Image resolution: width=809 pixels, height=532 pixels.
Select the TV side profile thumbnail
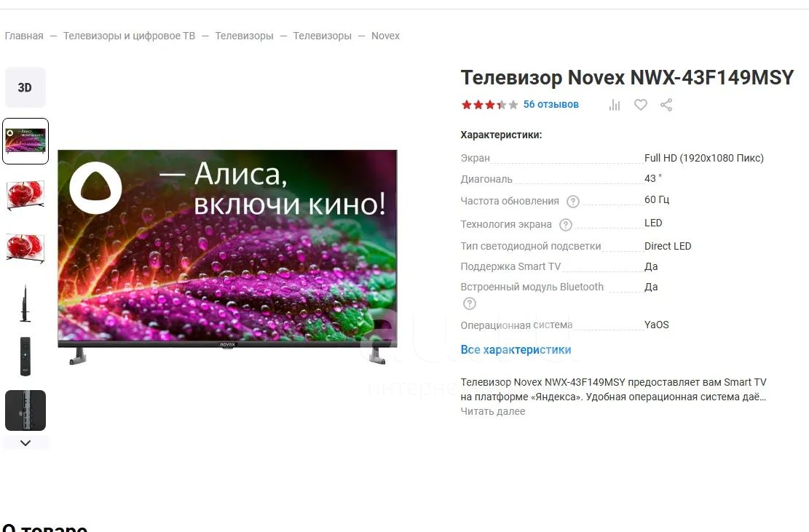coord(25,303)
